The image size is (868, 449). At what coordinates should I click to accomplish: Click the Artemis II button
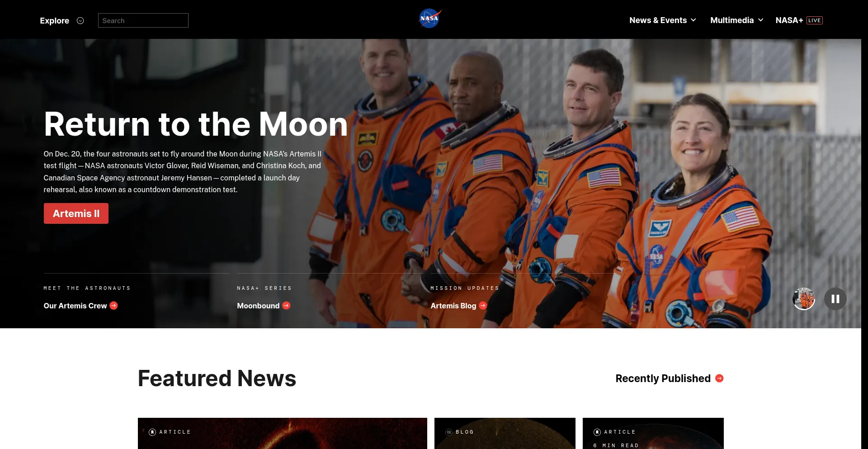(x=76, y=213)
